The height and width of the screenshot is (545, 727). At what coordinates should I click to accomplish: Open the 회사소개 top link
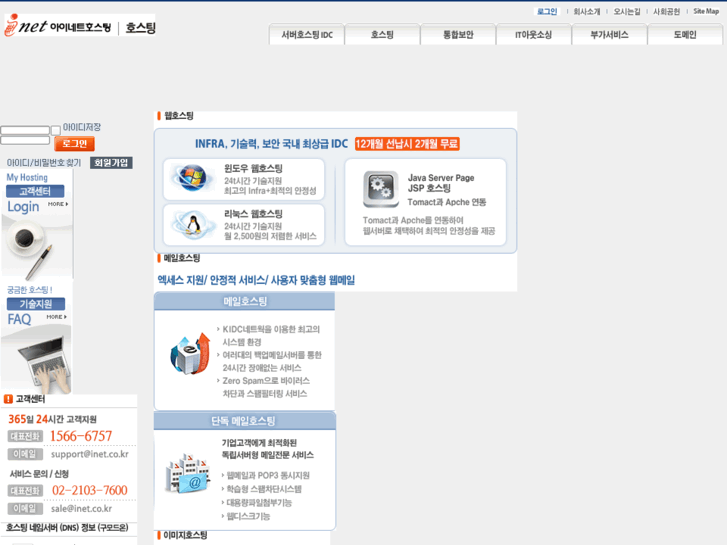pos(587,12)
